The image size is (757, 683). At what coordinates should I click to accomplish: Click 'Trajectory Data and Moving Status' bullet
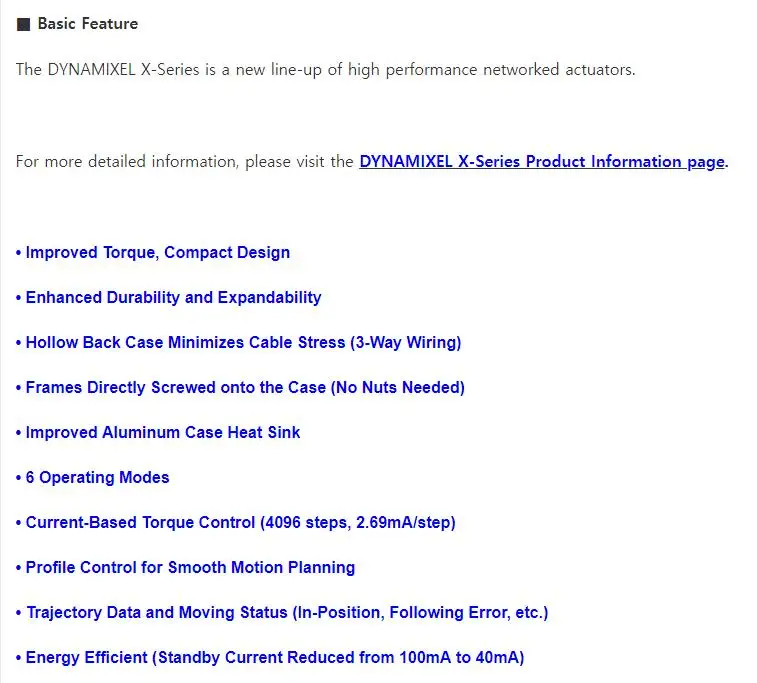282,612
